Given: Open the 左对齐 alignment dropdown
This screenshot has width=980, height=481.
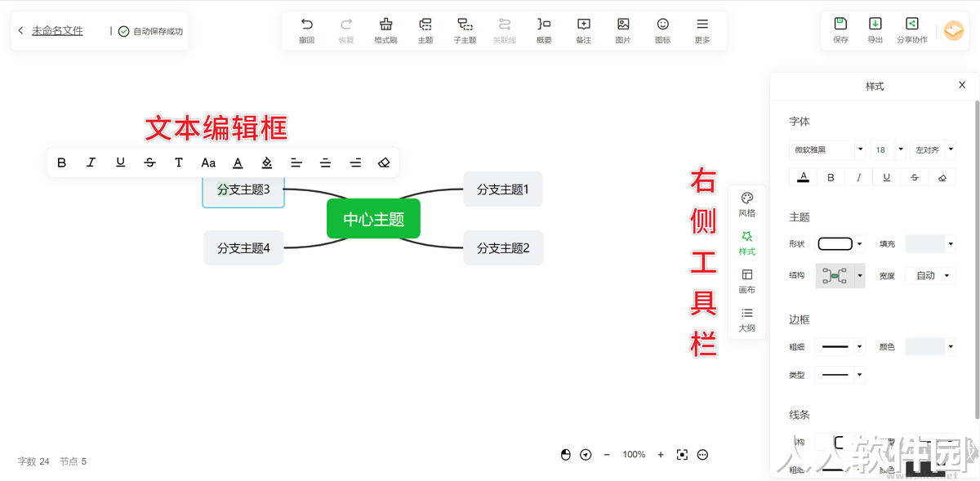Looking at the screenshot, I should (933, 149).
